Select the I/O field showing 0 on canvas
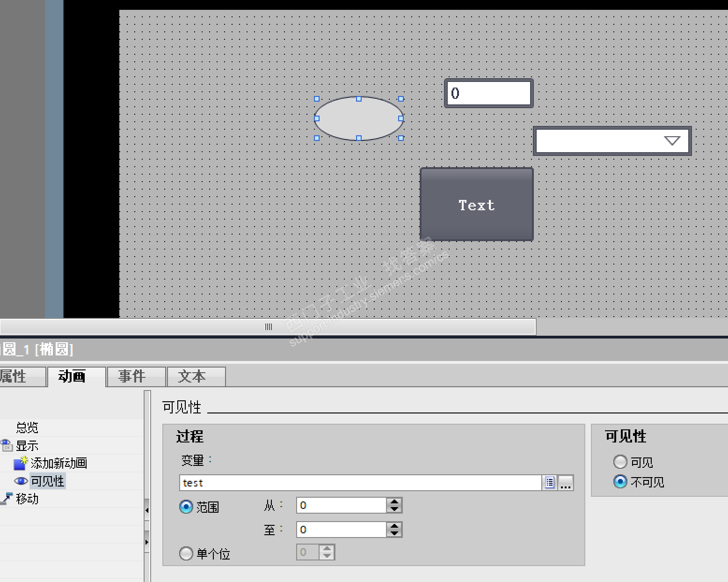Screen dimensions: 728x582 [x=488, y=93]
